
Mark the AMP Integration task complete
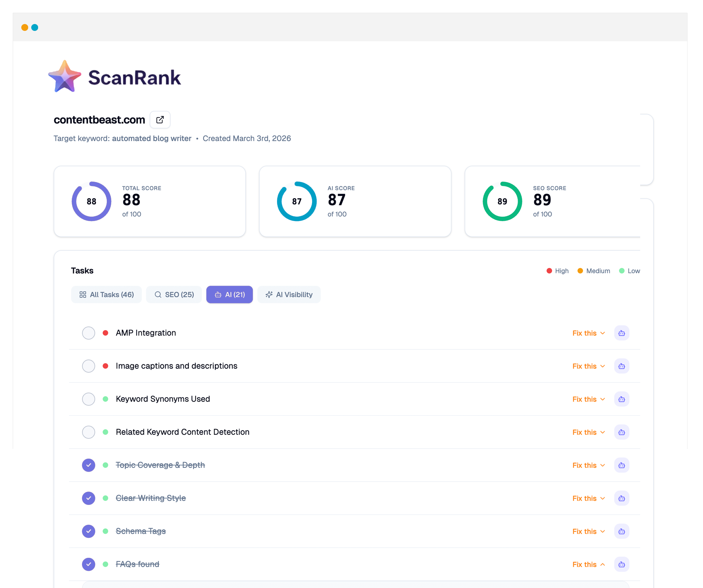(88, 333)
